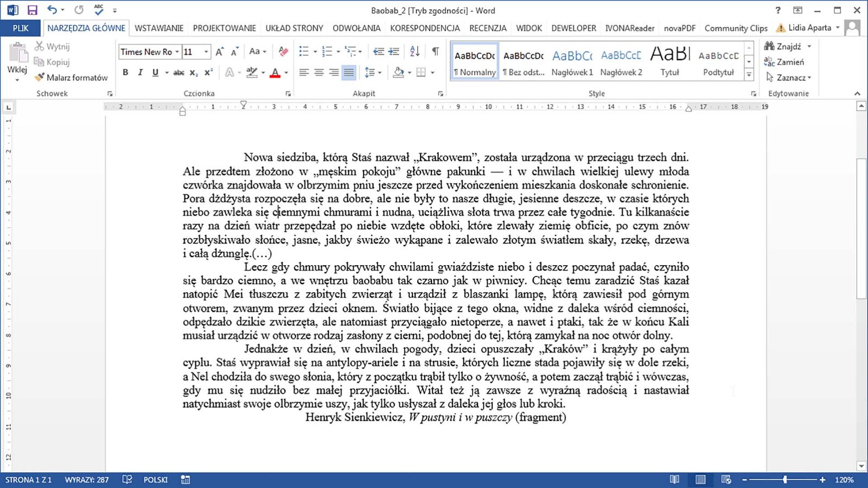The image size is (868, 488).
Task: Toggle Italic formatting
Action: 140,72
